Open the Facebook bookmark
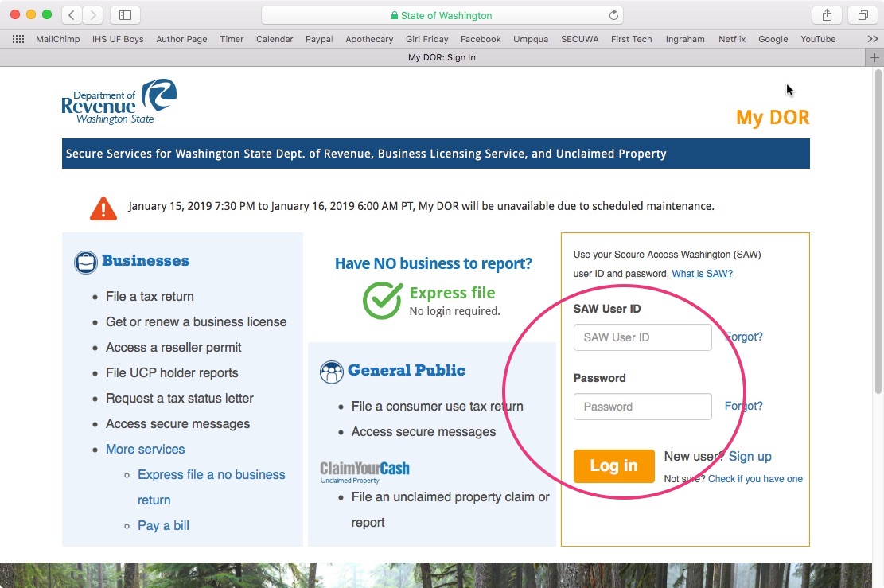884x588 pixels. (x=481, y=39)
